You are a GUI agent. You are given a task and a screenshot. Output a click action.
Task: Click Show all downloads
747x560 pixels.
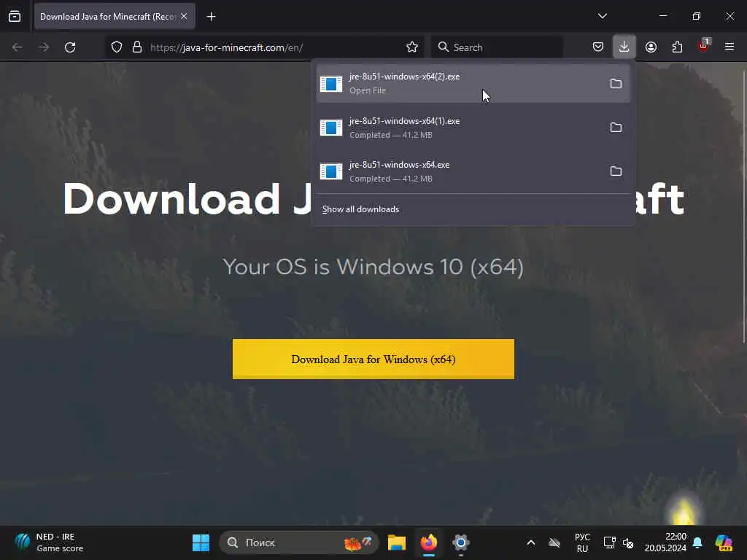(360, 209)
